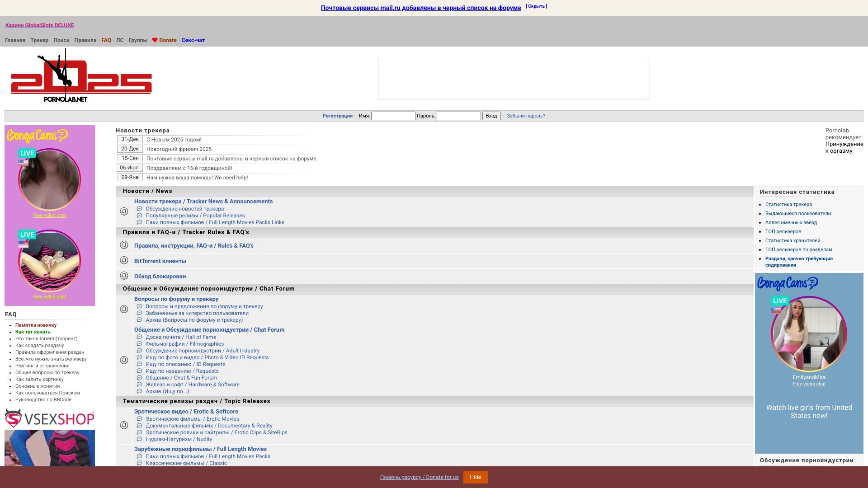Viewport: 868px width, 488px height.
Task: Go to FAQ in the top navigation
Action: pos(106,40)
